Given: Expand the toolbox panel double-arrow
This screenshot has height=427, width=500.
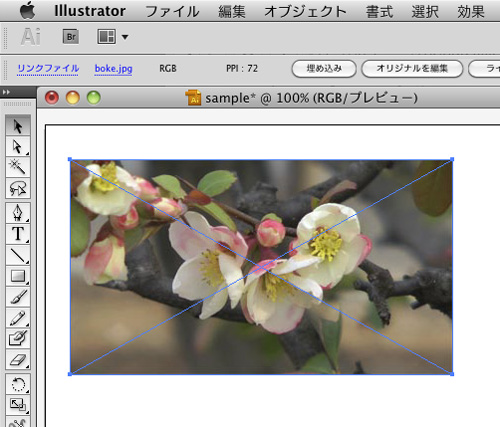Looking at the screenshot, I should pos(6,92).
